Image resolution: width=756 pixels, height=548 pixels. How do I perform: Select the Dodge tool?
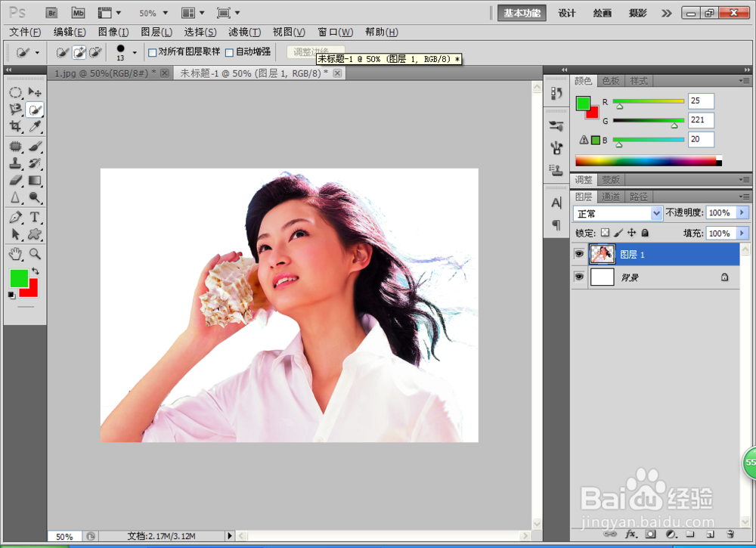click(x=35, y=197)
